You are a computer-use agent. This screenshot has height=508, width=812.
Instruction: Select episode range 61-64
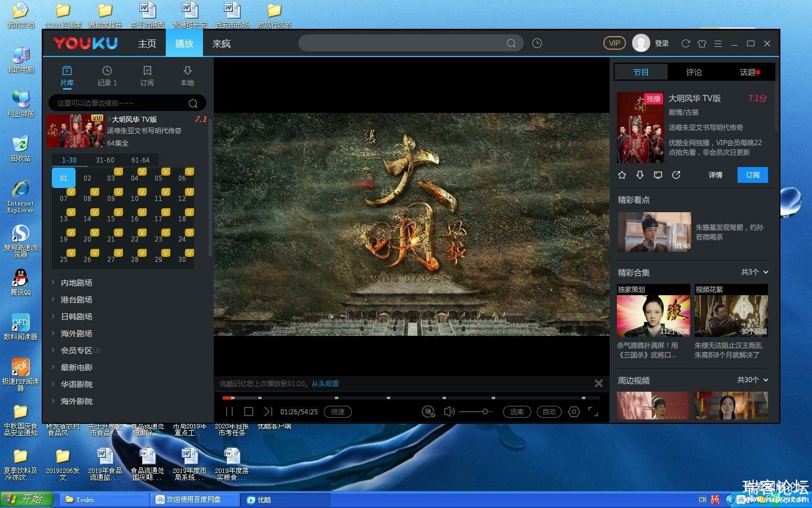[140, 160]
